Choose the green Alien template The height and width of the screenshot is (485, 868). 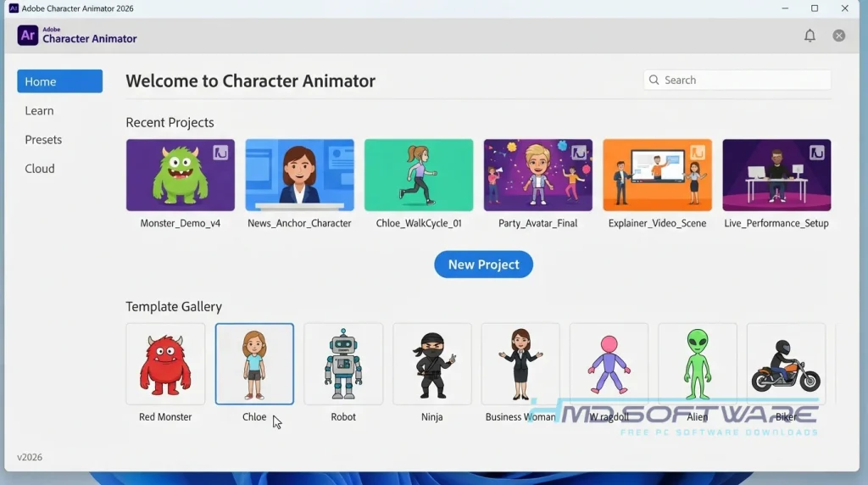[x=698, y=364]
